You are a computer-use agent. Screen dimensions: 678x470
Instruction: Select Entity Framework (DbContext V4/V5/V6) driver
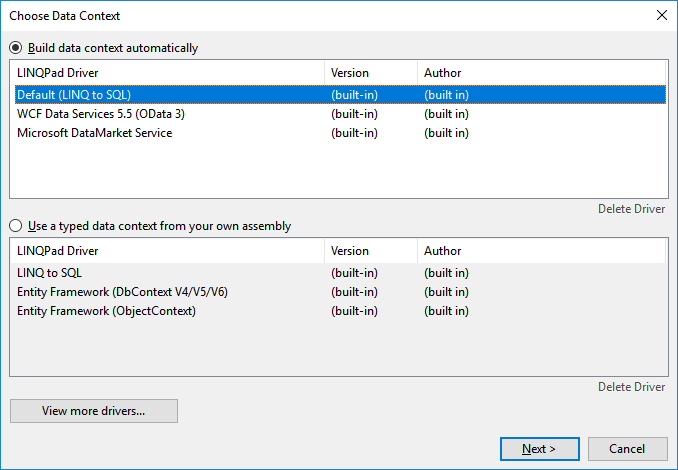[340, 292]
